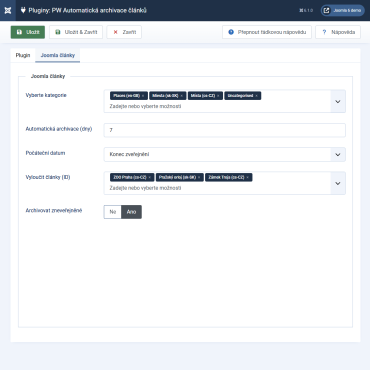Set Archivovat zneveřejněné to Ano

click(x=131, y=212)
